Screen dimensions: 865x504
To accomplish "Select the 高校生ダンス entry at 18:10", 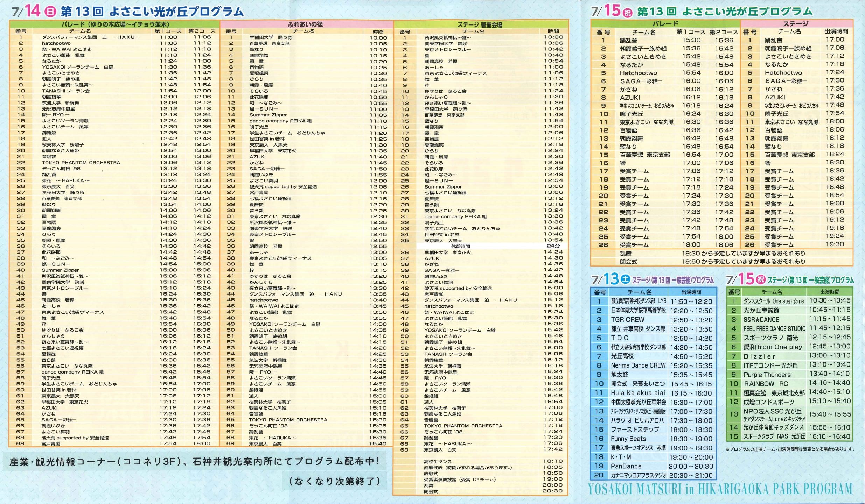I will (x=438, y=462).
